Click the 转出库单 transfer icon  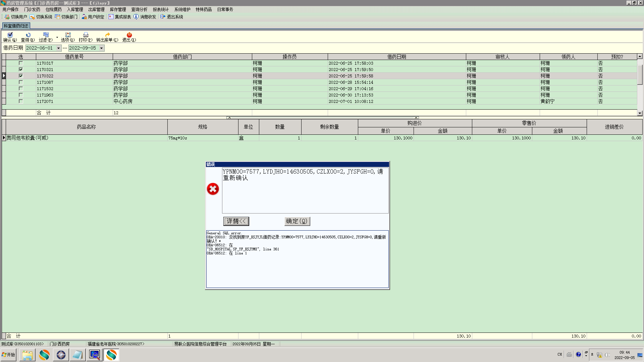tap(107, 35)
